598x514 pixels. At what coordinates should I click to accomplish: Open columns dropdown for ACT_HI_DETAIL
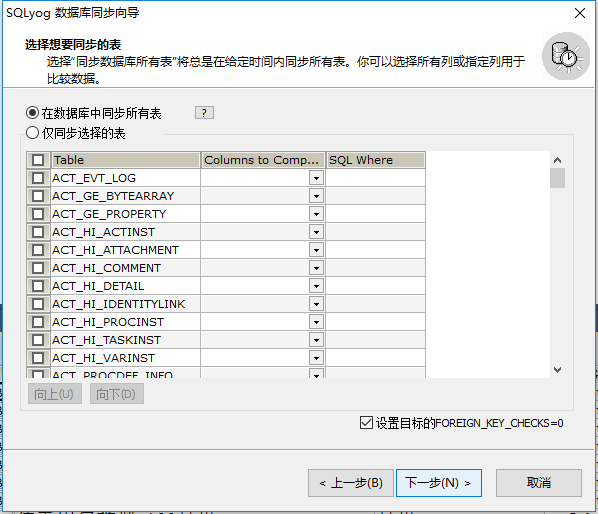point(316,286)
